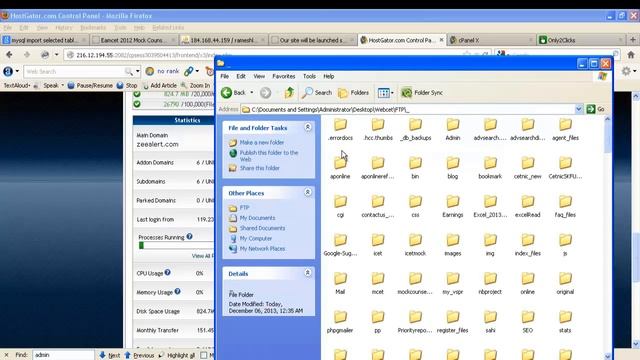Collapse the File and Folder Tasks panel
The width and height of the screenshot is (640, 360).
[x=308, y=127]
